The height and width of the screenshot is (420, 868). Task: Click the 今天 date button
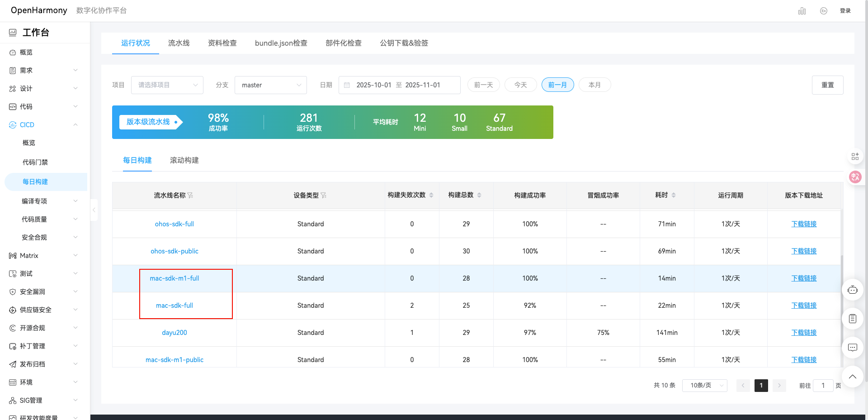pyautogui.click(x=521, y=85)
